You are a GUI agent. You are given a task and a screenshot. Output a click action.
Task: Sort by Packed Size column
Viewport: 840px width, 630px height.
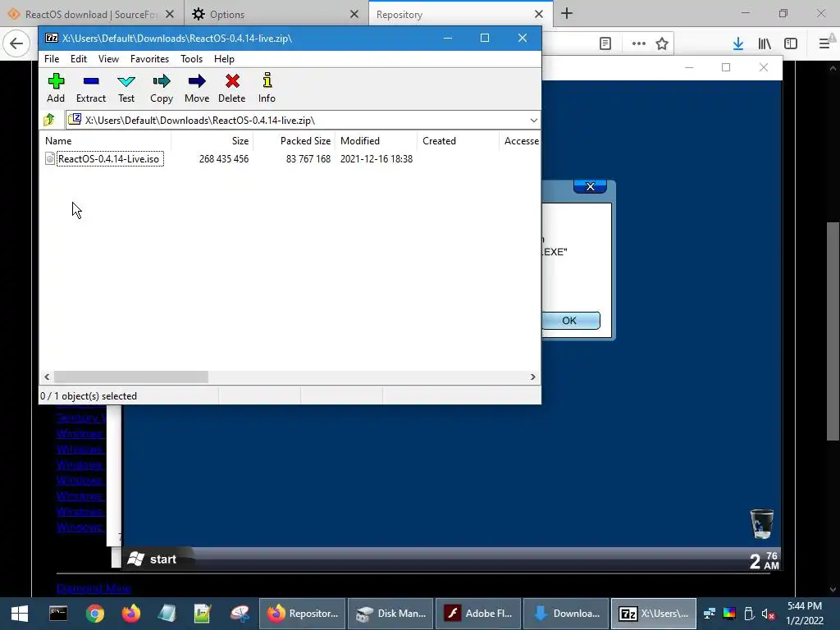tap(294, 141)
